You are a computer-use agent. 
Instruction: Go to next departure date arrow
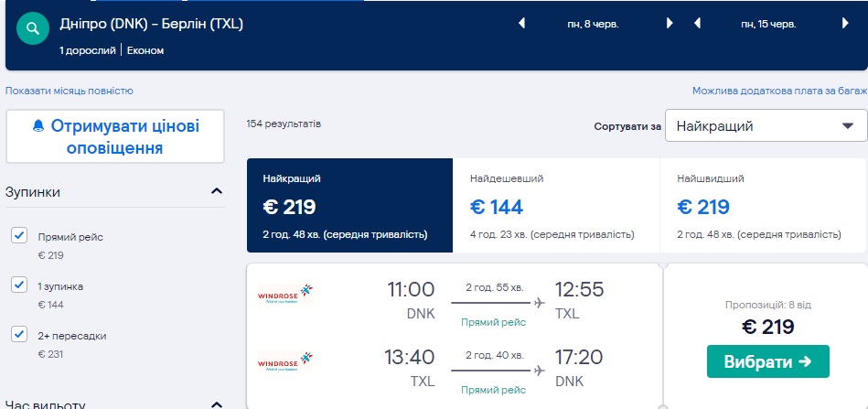(x=670, y=24)
